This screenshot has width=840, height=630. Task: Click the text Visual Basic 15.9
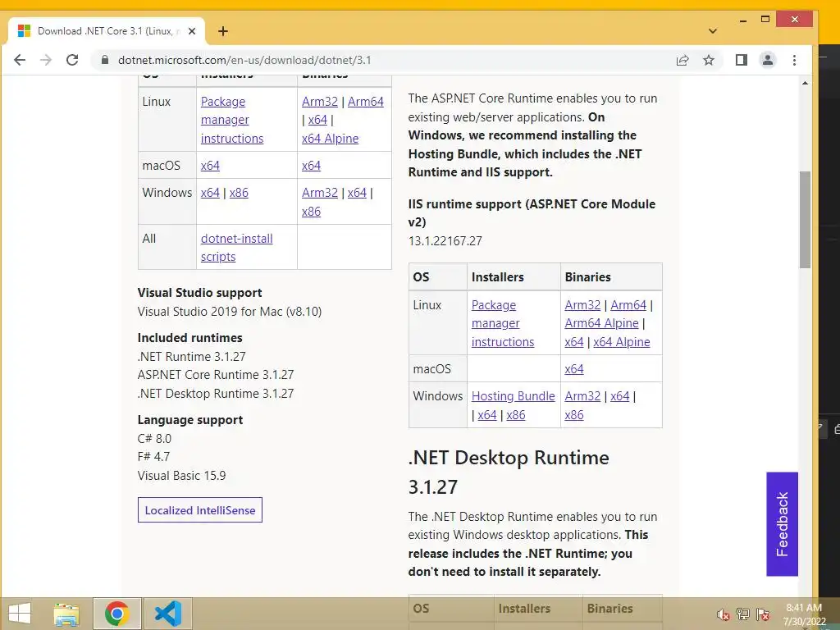(181, 476)
